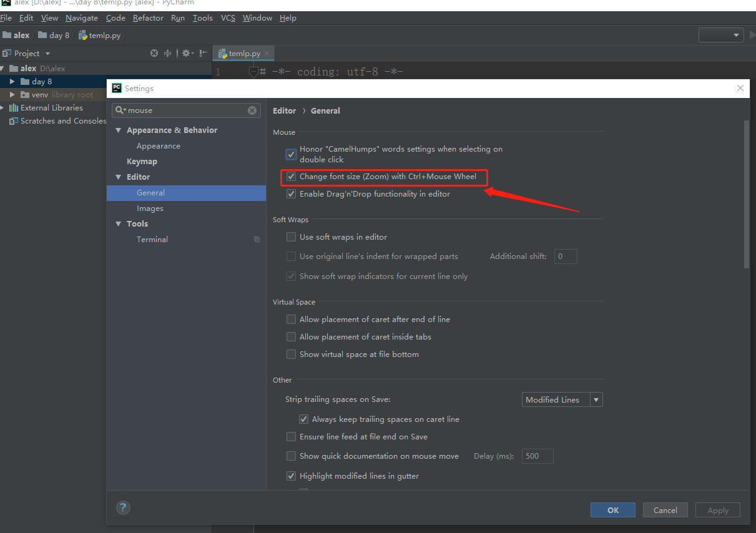756x533 pixels.
Task: Toggle Change font size with Ctrl+Mouse Wheel
Action: coord(291,177)
